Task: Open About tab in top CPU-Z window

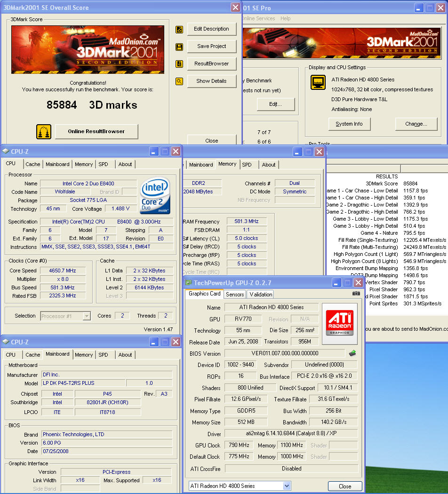Action: point(125,164)
